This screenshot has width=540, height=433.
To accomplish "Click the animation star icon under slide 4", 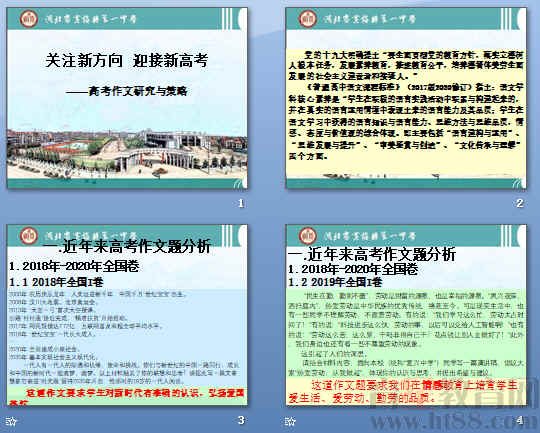I will [290, 421].
